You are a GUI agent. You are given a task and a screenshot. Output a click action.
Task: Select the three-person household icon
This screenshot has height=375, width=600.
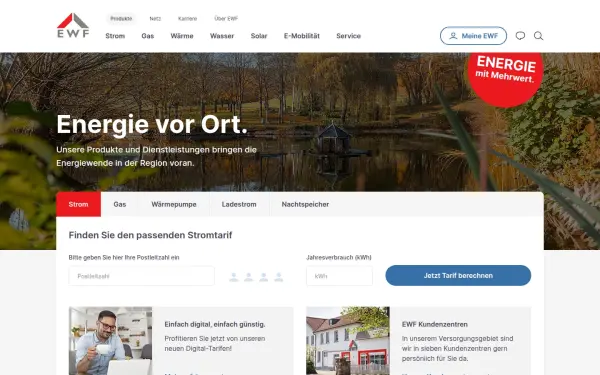pos(264,277)
